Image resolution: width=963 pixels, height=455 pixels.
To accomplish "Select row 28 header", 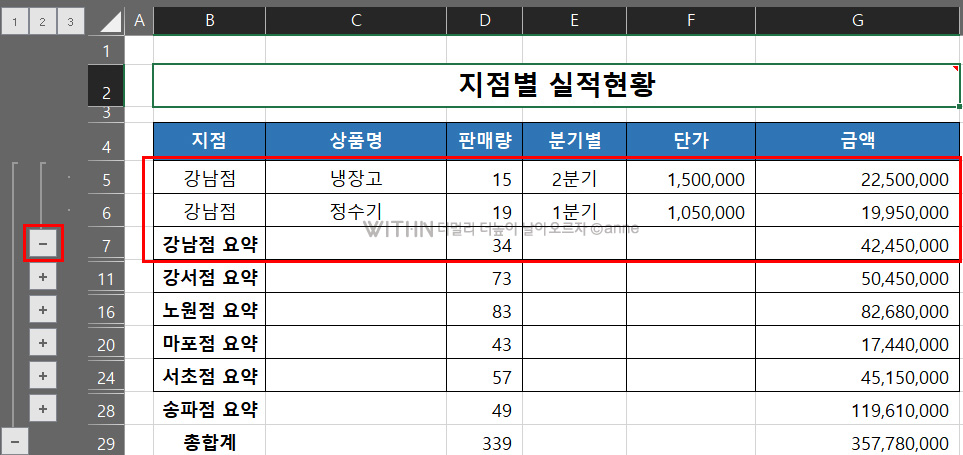I will pyautogui.click(x=106, y=409).
